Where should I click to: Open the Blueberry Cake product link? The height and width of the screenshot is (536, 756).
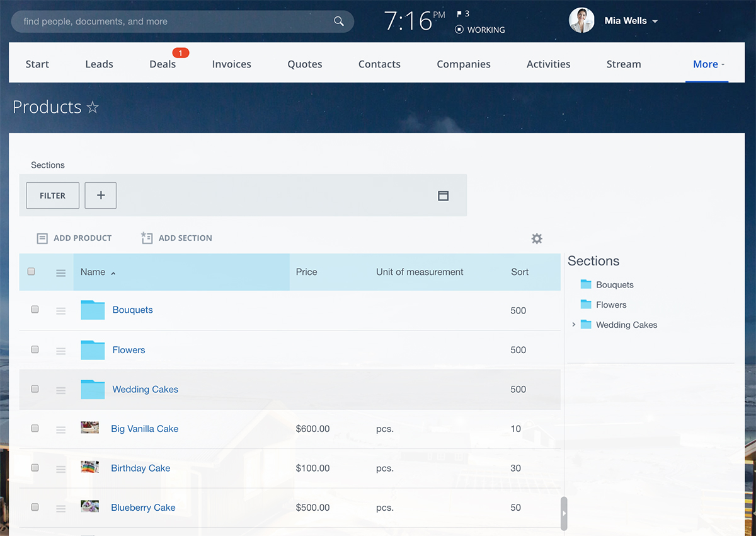click(143, 508)
